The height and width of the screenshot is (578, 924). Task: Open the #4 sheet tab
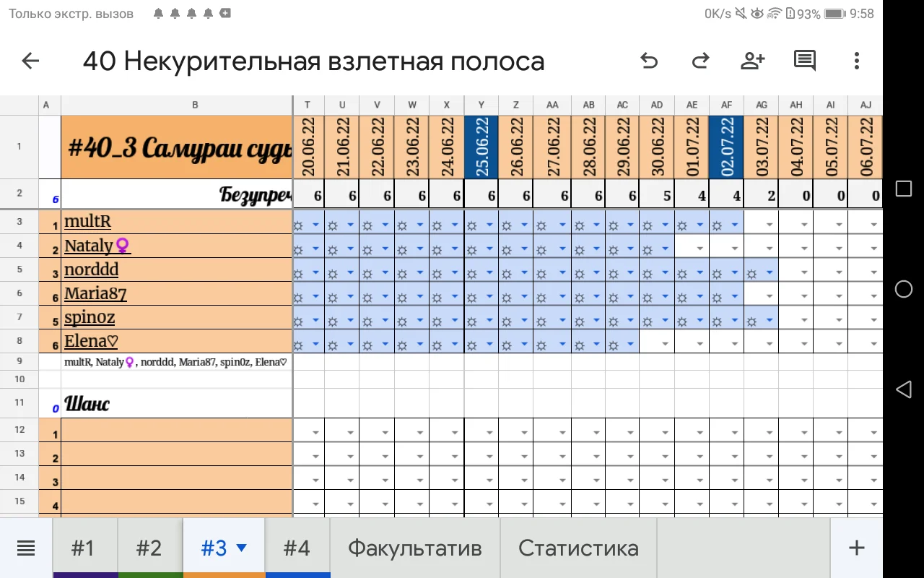[297, 548]
